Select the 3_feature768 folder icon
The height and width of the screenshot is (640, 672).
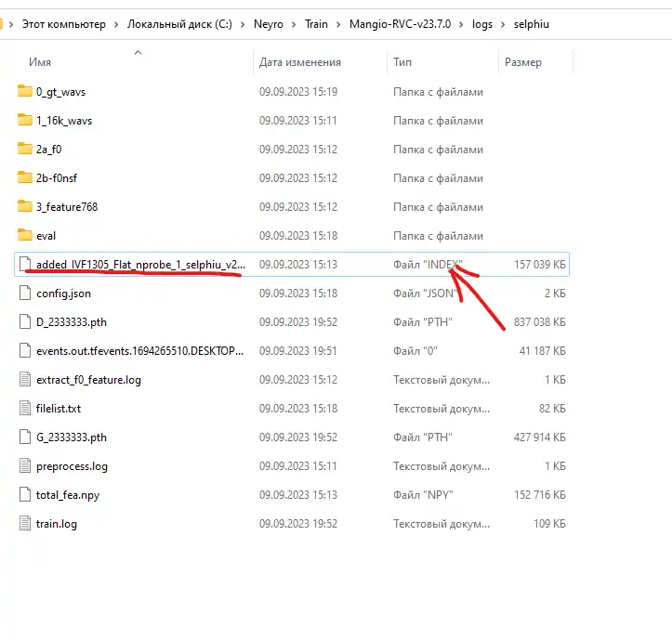pos(25,206)
